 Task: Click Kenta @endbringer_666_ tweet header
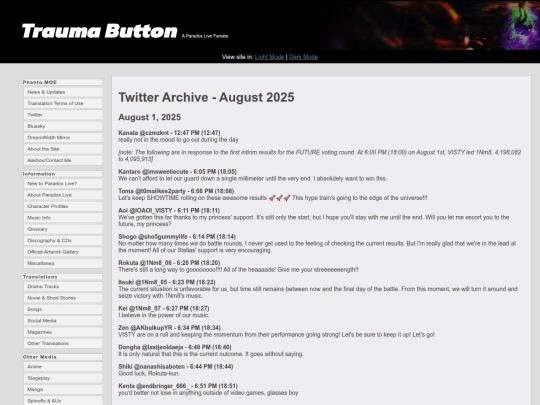178,386
